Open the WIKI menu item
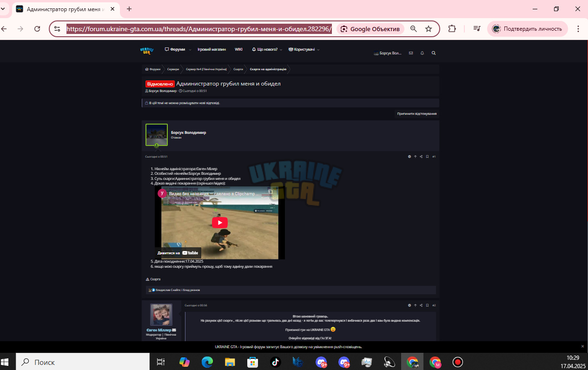The width and height of the screenshot is (588, 370). click(x=238, y=49)
